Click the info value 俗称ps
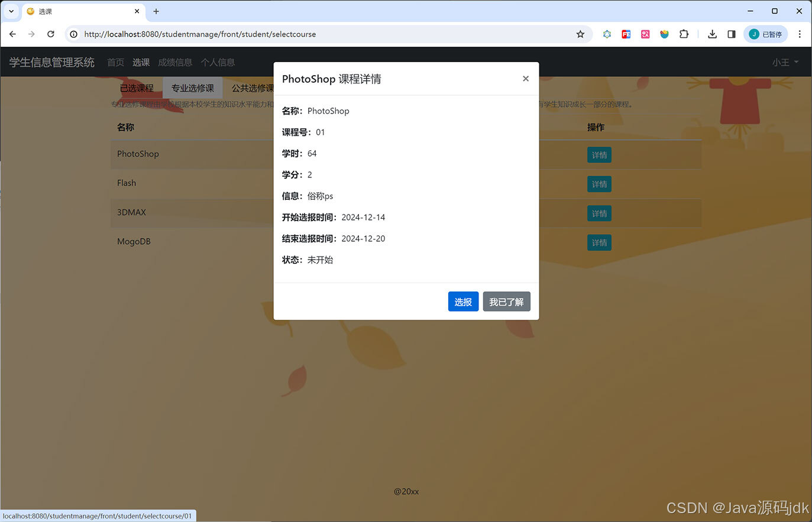The height and width of the screenshot is (522, 812). pyautogui.click(x=320, y=196)
